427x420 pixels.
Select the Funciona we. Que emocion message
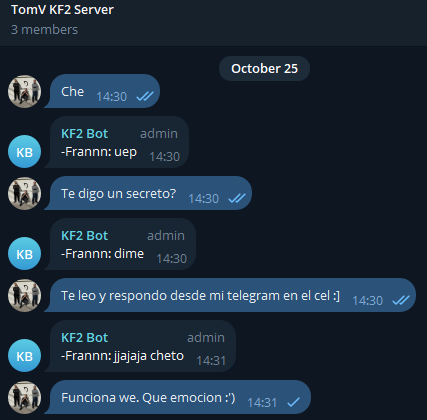(x=178, y=397)
